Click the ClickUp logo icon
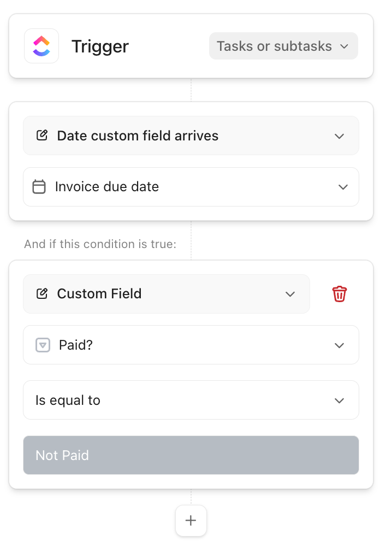This screenshot has width=392, height=542. pyautogui.click(x=41, y=46)
